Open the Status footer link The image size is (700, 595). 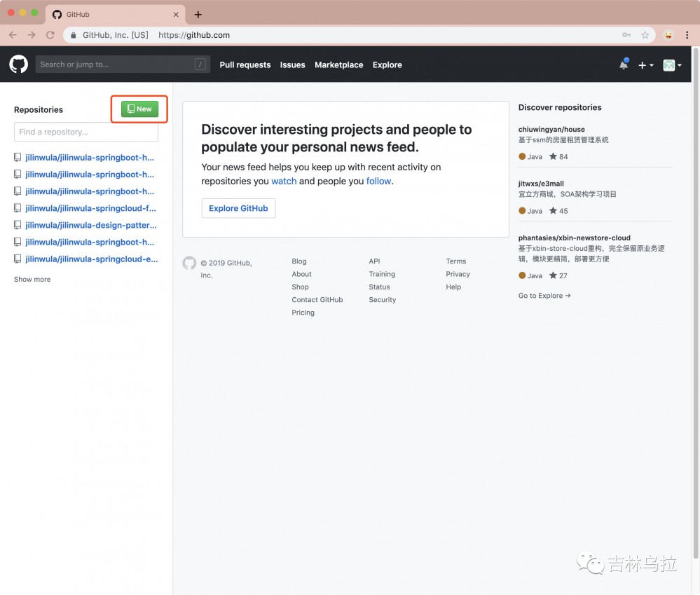[380, 287]
